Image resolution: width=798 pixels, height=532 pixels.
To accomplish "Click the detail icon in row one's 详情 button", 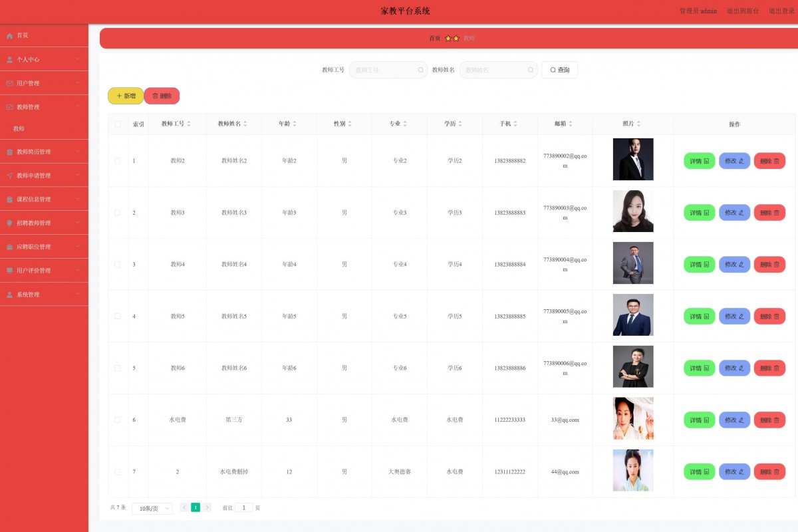I will [x=707, y=160].
